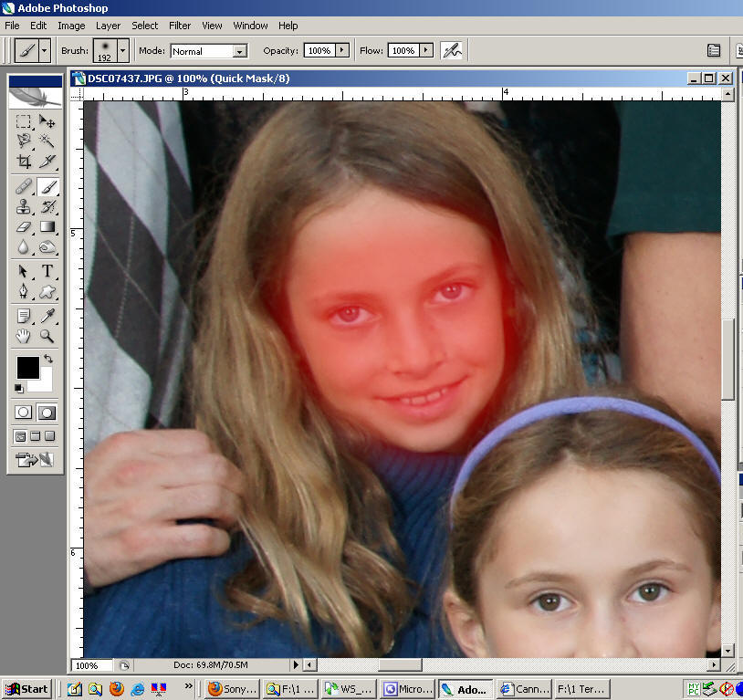Switch to Full Screen Mode with menu bar

(36, 436)
